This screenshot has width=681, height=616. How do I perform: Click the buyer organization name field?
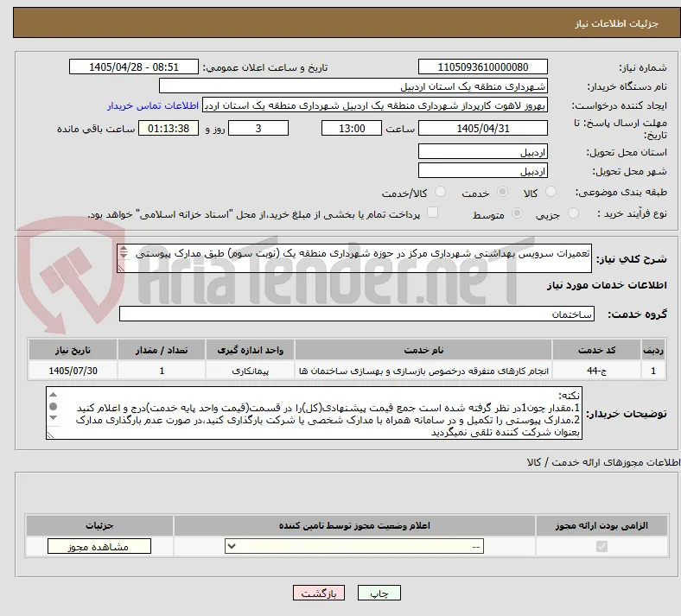click(x=353, y=86)
